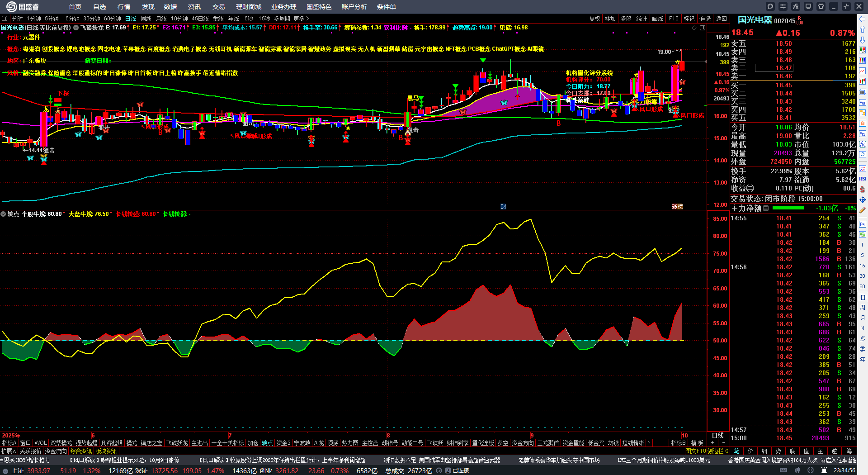Click the 国盛睿 logo icon
This screenshot has width=868, height=475.
pos(11,6)
